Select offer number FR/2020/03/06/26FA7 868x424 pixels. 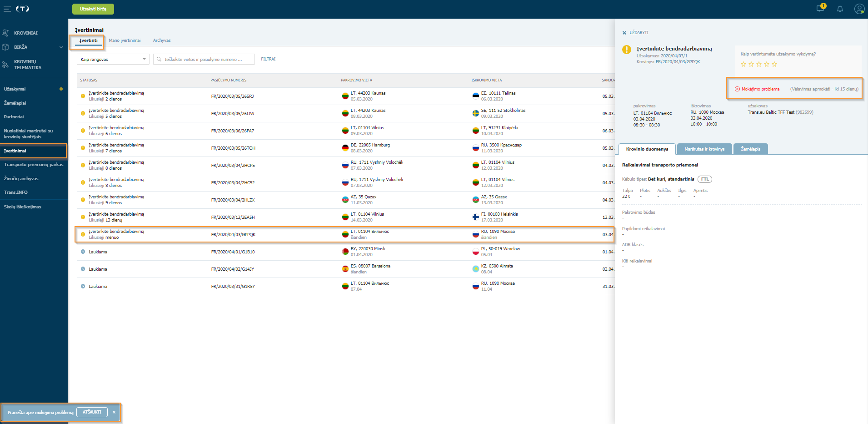233,131
